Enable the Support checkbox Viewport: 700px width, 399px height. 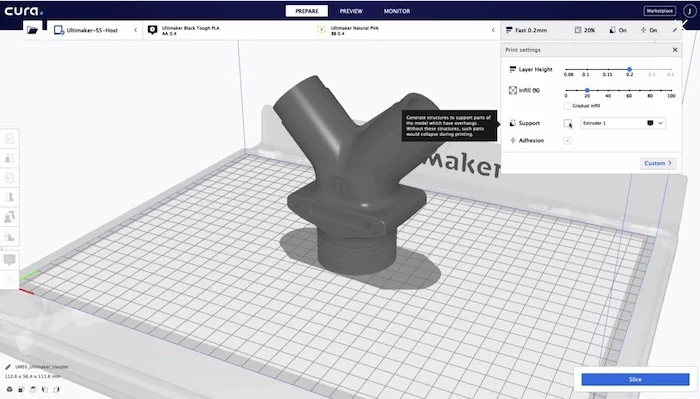pyautogui.click(x=567, y=123)
